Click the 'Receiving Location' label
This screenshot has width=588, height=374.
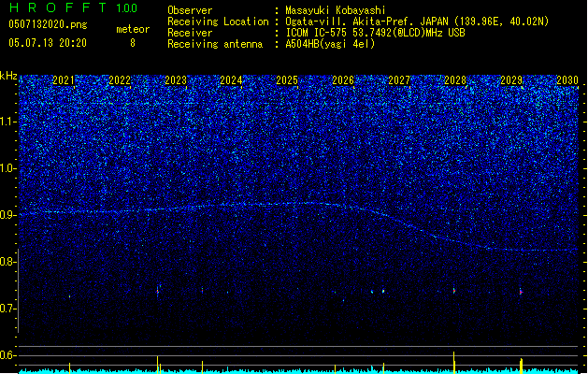(218, 22)
